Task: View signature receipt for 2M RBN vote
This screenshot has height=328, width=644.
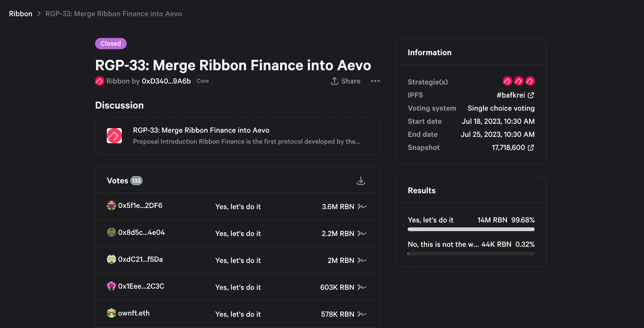Action: (x=362, y=260)
